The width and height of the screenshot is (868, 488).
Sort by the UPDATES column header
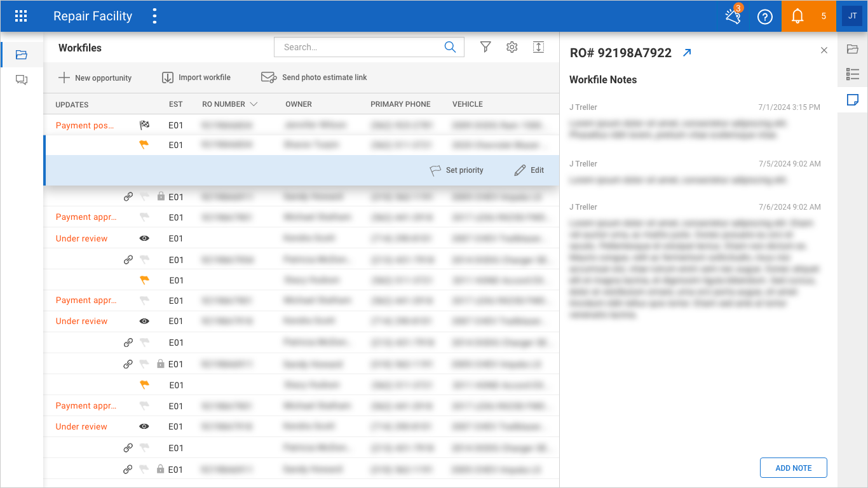coord(72,104)
